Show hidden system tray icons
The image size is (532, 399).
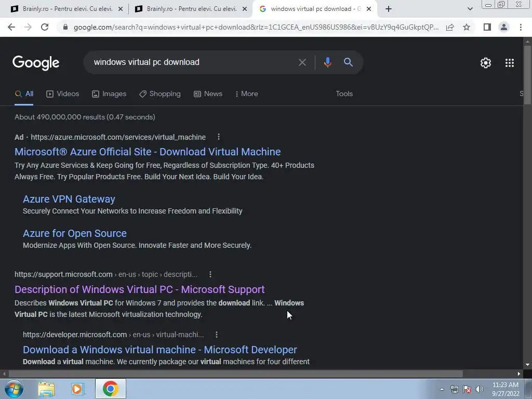tap(442, 389)
